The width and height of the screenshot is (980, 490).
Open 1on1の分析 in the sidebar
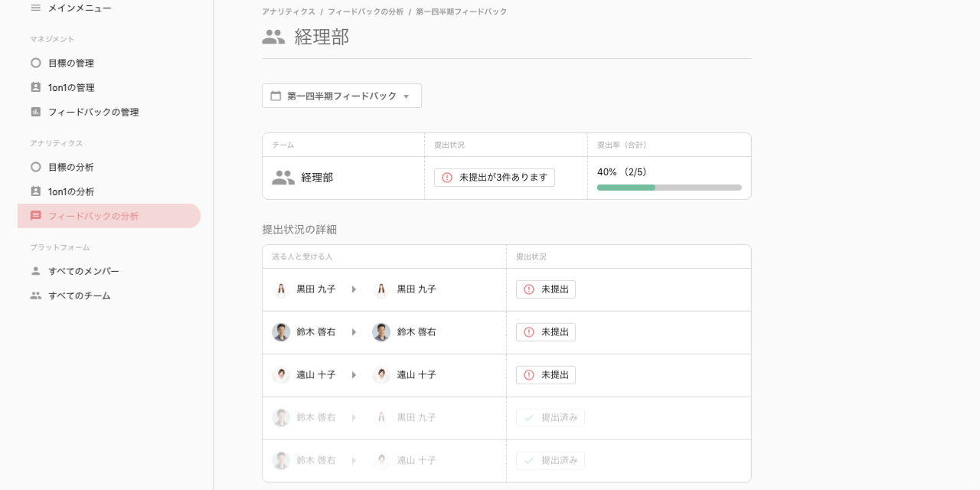coord(71,191)
